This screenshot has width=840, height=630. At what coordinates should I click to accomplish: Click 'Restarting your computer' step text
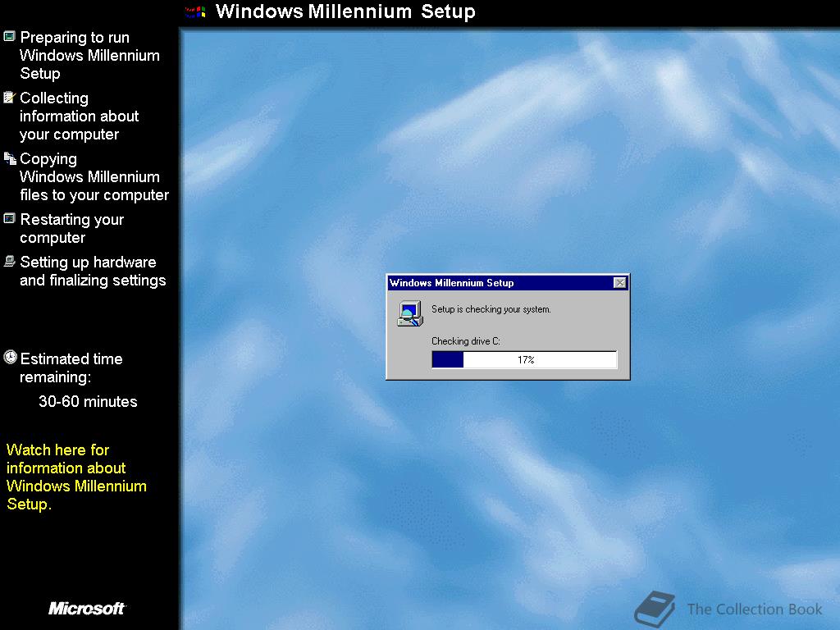tap(72, 228)
